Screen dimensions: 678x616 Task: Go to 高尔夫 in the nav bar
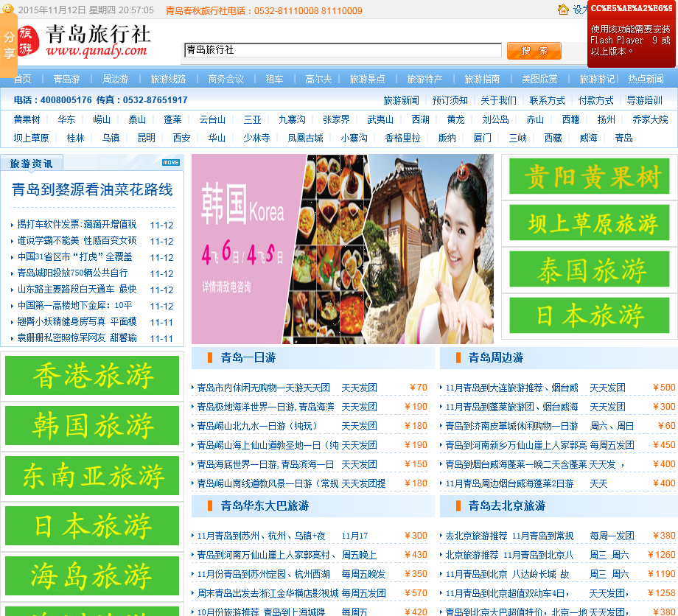tap(318, 79)
